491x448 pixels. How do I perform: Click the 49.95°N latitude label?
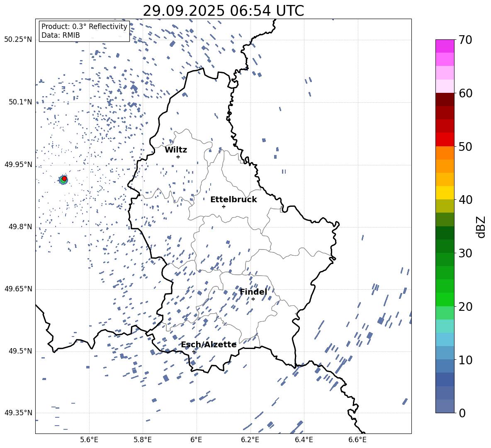tap(18, 165)
